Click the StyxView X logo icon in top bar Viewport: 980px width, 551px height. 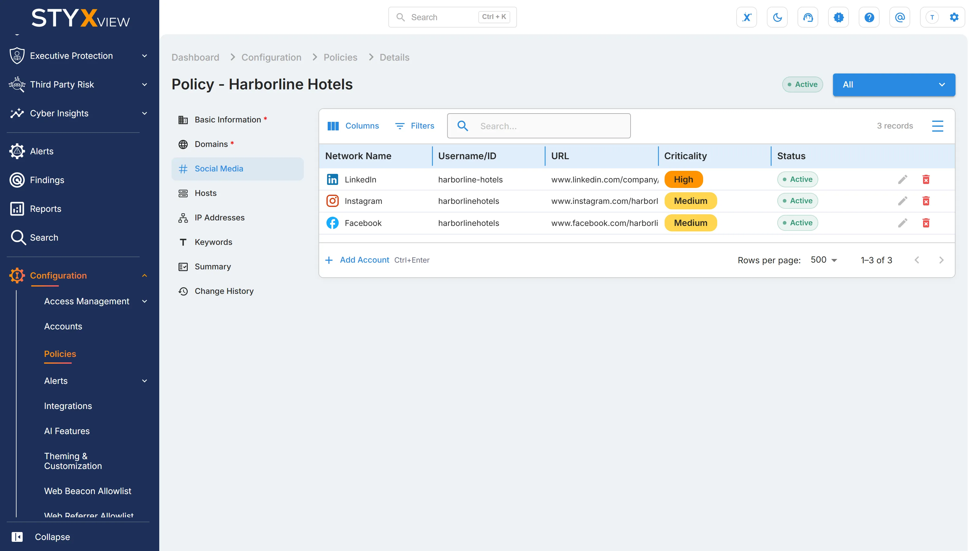(x=746, y=17)
